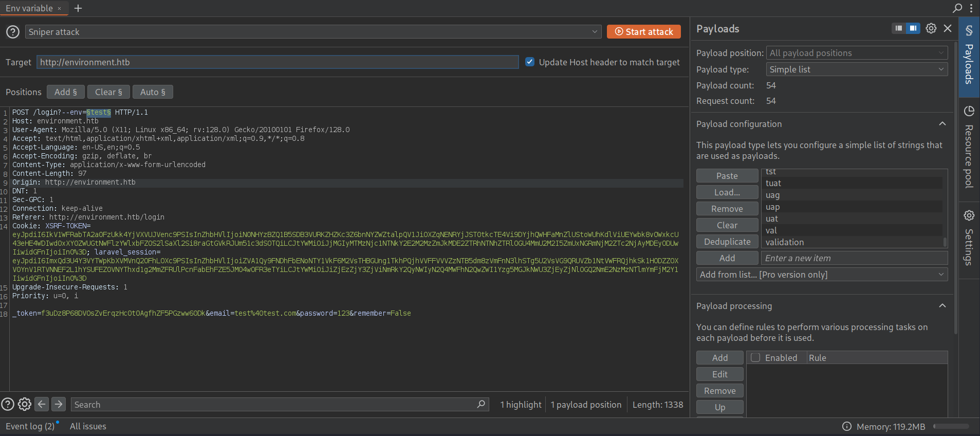The width and height of the screenshot is (980, 436).
Task: Click Load... payload list button
Action: (727, 192)
